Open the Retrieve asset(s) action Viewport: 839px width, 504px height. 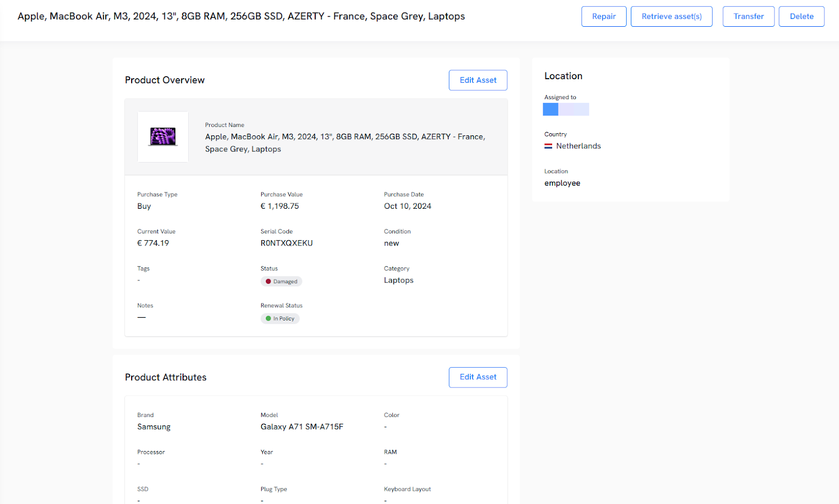pyautogui.click(x=671, y=16)
